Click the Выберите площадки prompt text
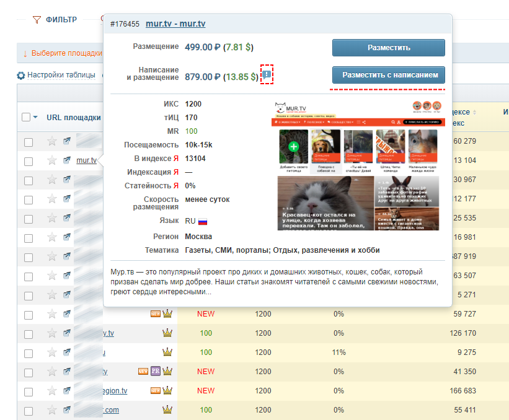 pos(67,53)
